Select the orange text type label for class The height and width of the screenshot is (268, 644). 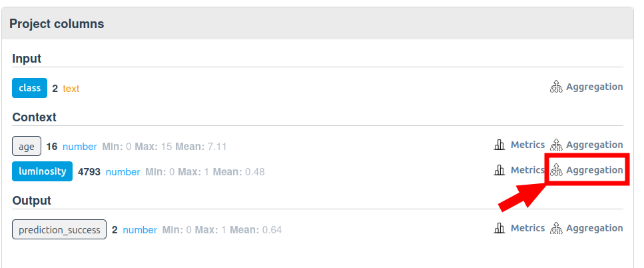[x=71, y=89]
